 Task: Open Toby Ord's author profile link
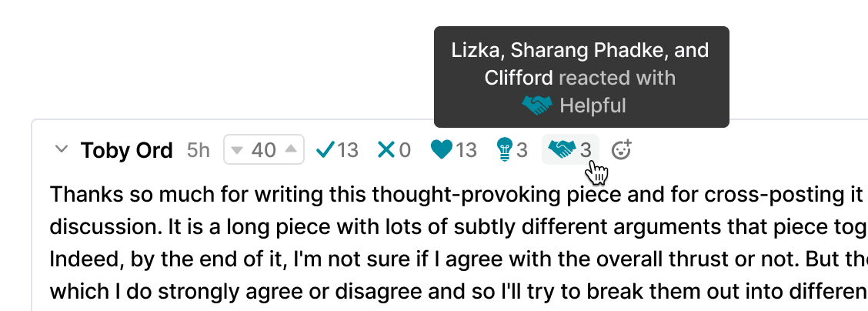click(x=126, y=150)
